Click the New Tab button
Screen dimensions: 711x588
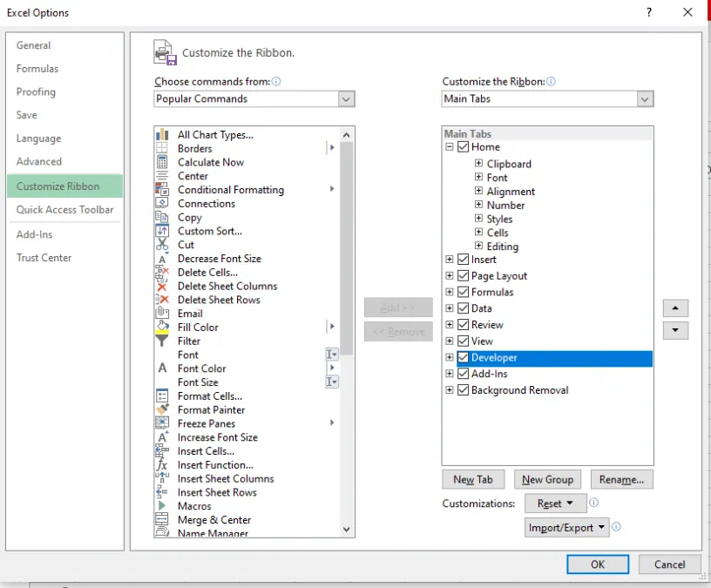click(474, 479)
